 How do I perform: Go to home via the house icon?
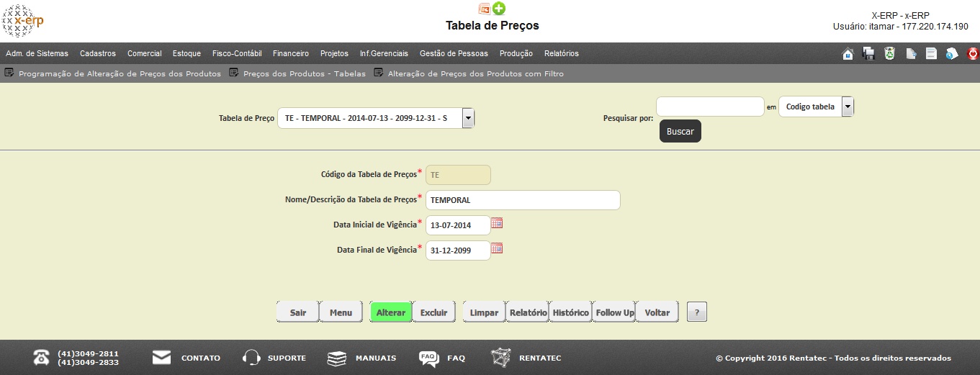click(848, 54)
